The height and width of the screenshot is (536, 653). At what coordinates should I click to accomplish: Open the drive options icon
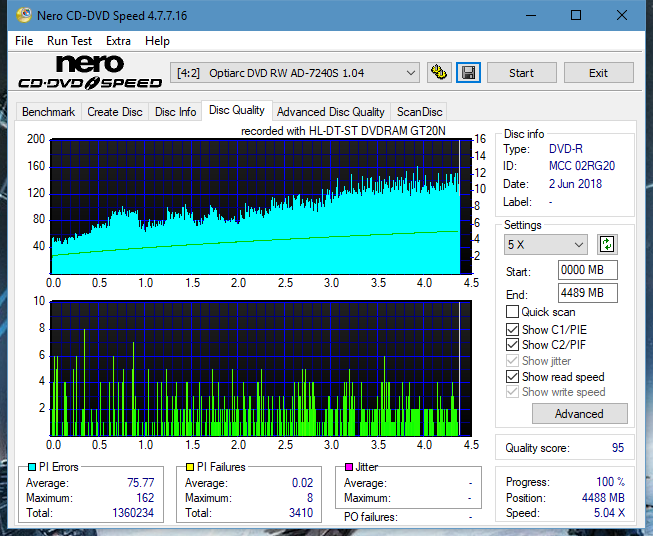click(x=439, y=73)
